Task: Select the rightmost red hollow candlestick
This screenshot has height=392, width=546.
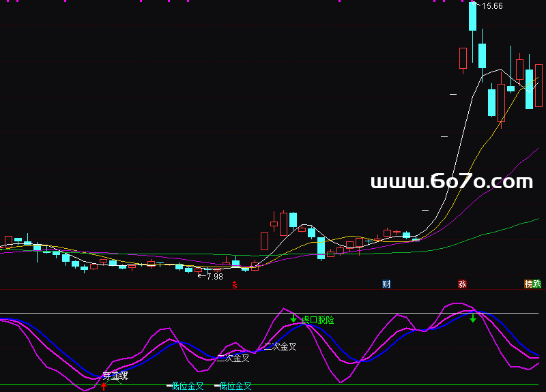Action: [x=538, y=85]
